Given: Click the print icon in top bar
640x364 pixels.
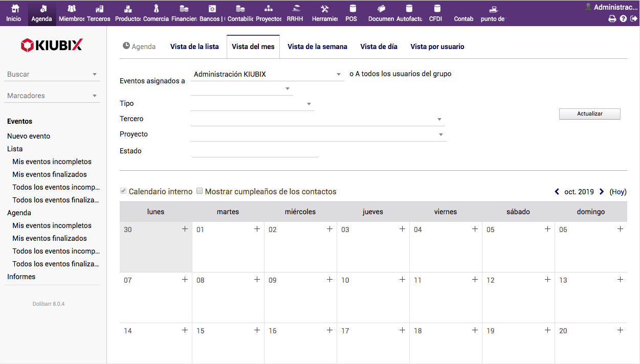Looking at the screenshot, I should click(612, 19).
